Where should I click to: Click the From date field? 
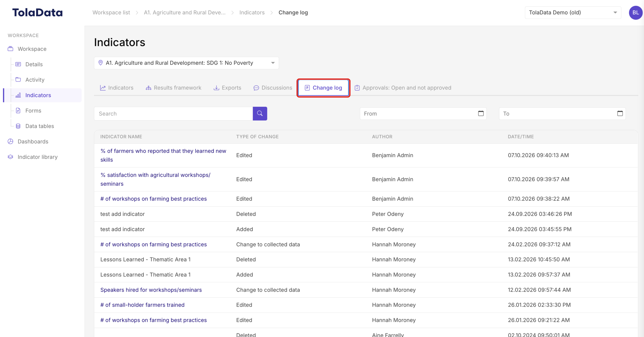pos(423,114)
